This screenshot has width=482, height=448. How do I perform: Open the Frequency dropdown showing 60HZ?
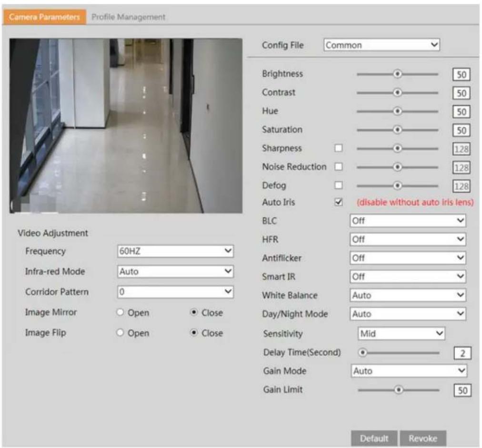pyautogui.click(x=175, y=251)
